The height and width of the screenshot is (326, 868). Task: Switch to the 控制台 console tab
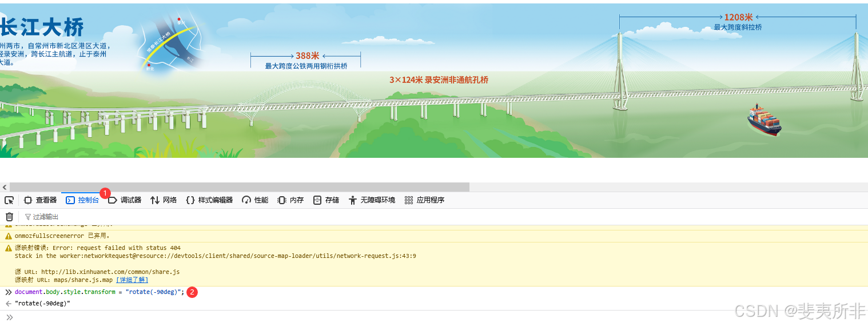pyautogui.click(x=82, y=200)
